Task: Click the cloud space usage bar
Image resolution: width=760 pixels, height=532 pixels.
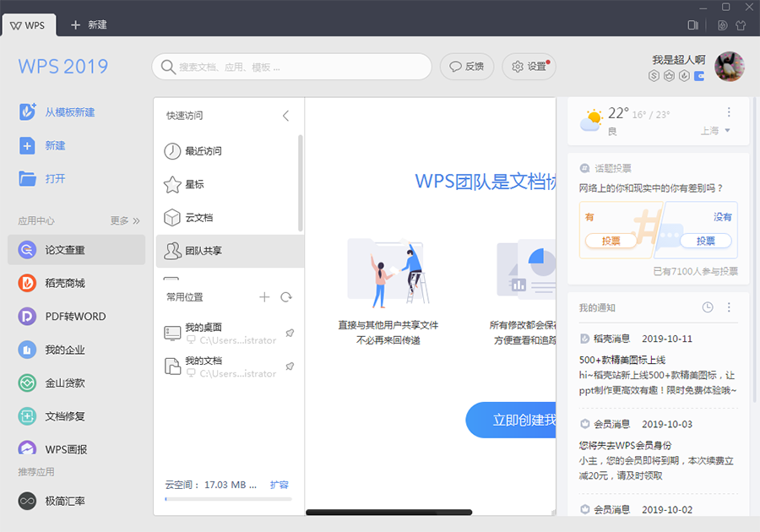Action: coord(228,499)
